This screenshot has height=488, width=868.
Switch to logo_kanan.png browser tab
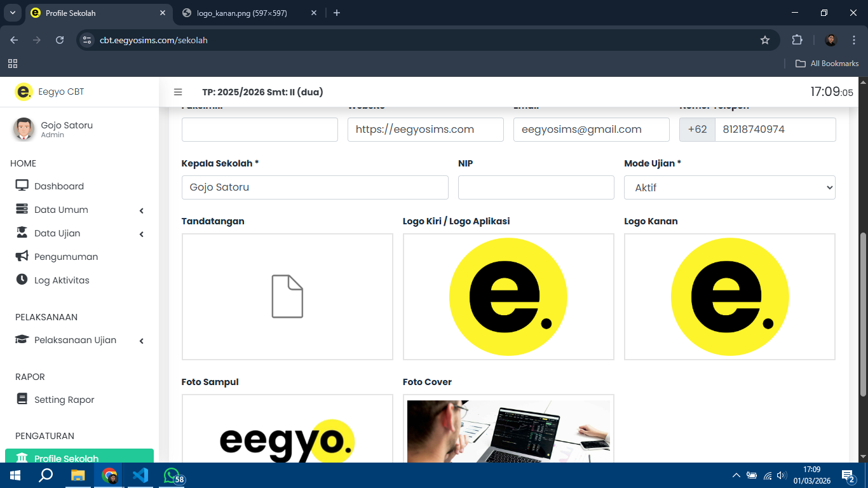coord(241,13)
